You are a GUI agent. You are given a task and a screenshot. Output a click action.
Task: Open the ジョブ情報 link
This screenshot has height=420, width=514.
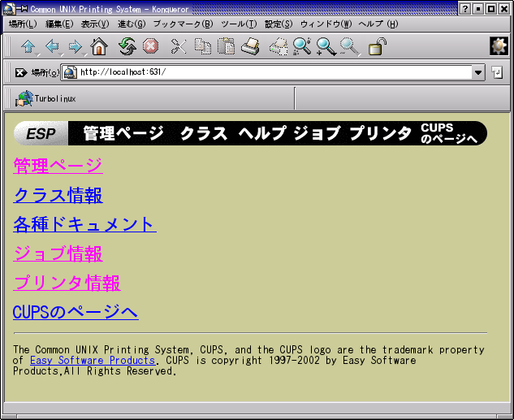click(x=58, y=253)
